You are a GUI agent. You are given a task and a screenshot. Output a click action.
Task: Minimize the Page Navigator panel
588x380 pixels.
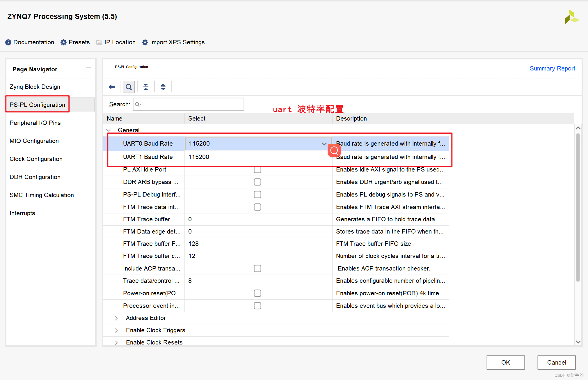coord(88,67)
